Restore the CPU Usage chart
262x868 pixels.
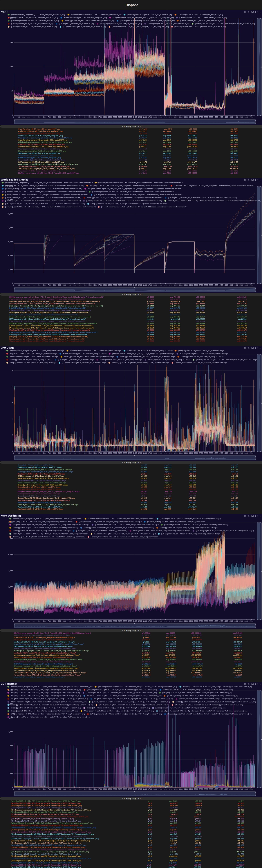[x=256, y=348]
